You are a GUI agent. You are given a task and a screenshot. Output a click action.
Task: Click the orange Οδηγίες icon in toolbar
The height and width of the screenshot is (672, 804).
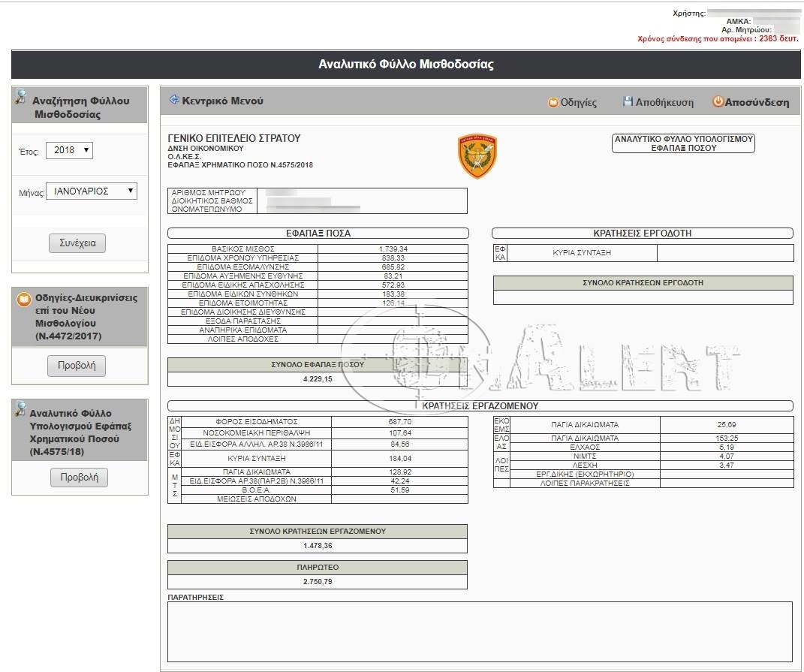(553, 103)
